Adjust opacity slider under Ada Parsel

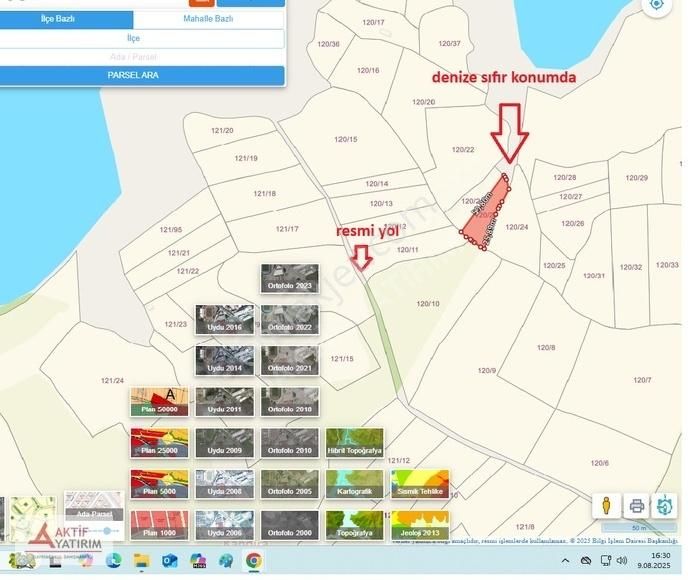click(x=107, y=531)
